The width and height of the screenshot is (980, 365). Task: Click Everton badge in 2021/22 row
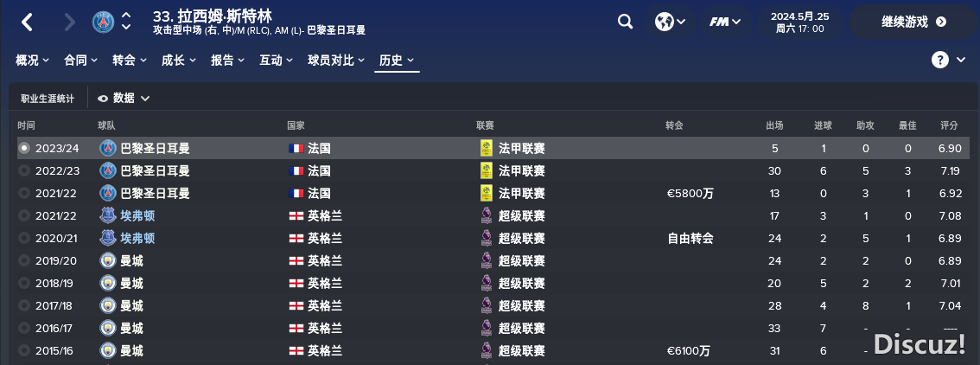(108, 215)
